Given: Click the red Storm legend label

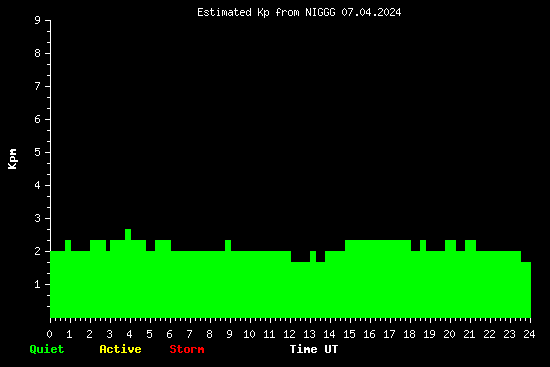Looking at the screenshot, I should coord(187,349).
